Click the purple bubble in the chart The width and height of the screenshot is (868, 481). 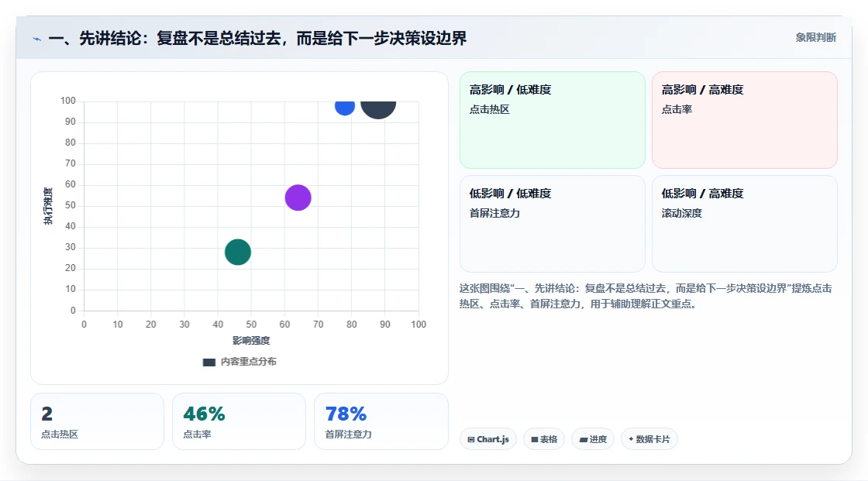(x=298, y=198)
